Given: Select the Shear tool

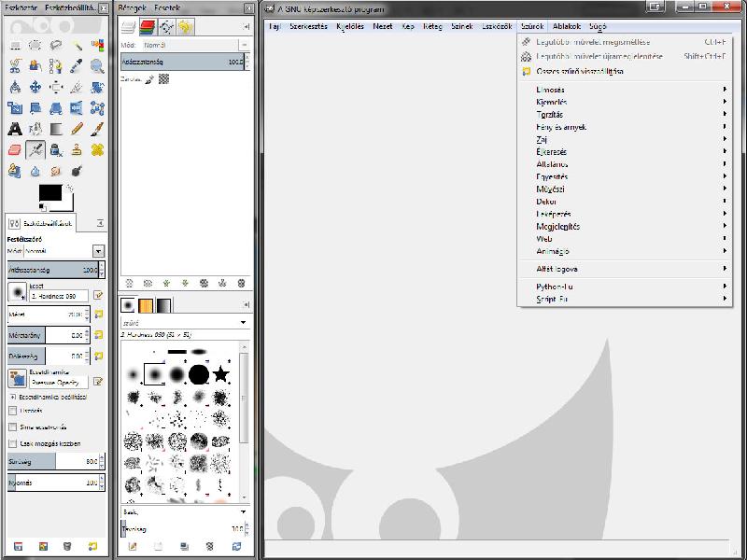Looking at the screenshot, I should click(35, 108).
